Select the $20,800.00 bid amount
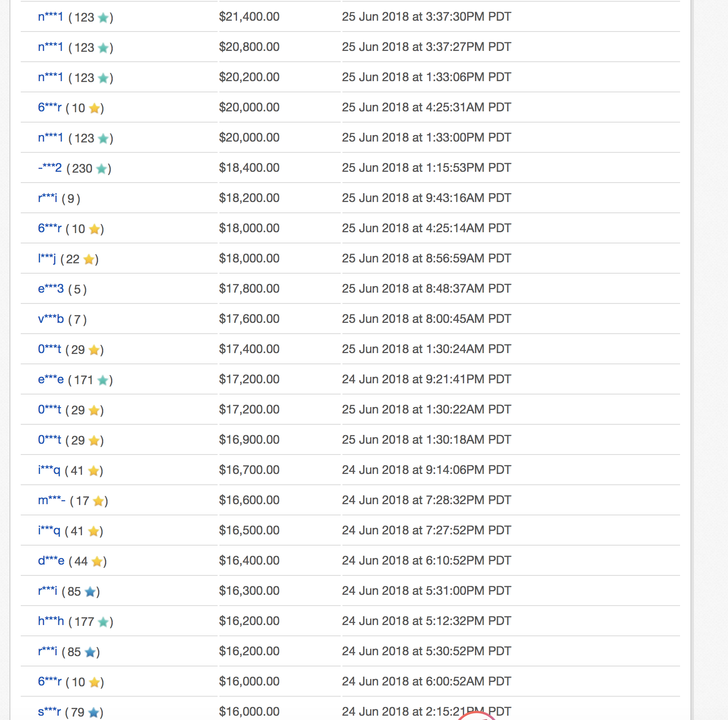Viewport: 728px width, 720px height. click(x=249, y=47)
